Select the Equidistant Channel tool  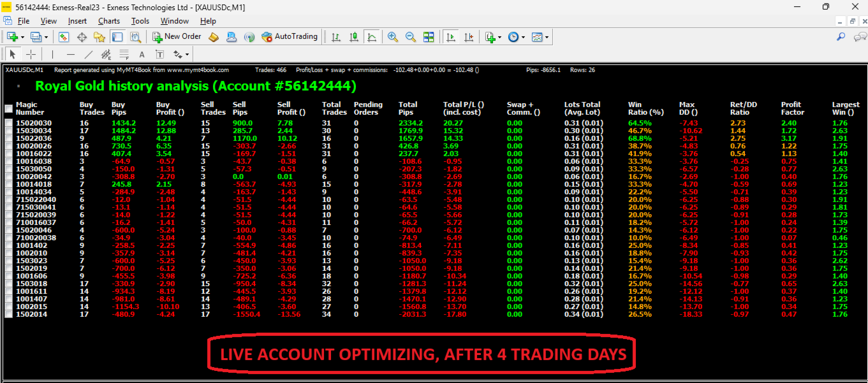pos(107,54)
